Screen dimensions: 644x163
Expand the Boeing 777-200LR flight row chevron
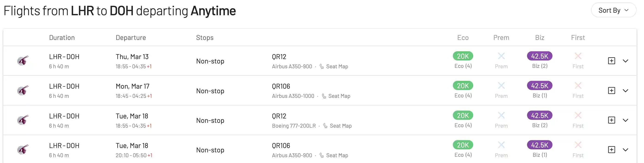pyautogui.click(x=625, y=120)
